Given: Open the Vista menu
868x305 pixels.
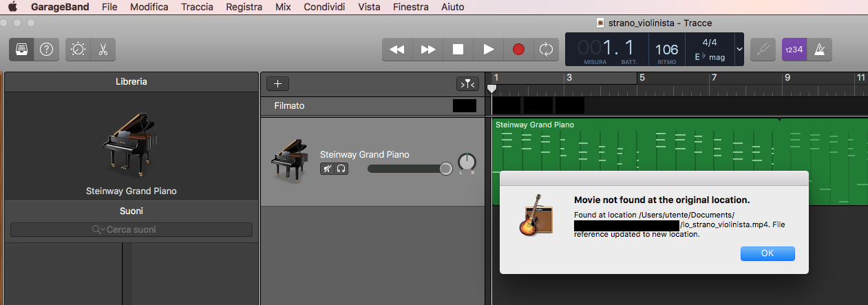Looking at the screenshot, I should 370,7.
